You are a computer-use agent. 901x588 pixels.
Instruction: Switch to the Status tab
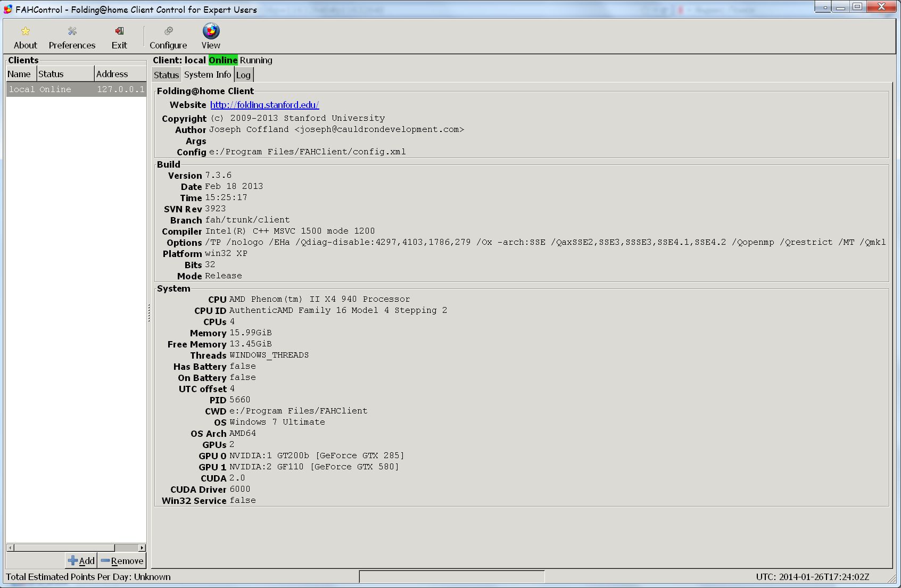coord(166,75)
